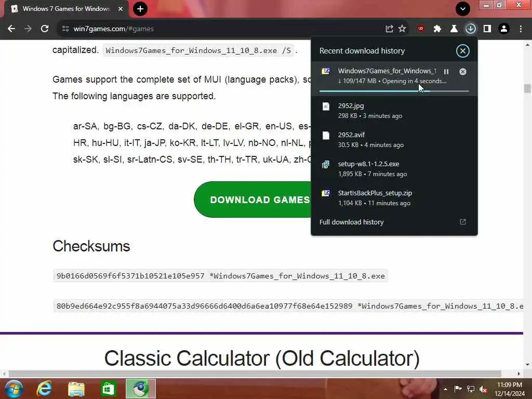Viewport: 532px width, 399px height.
Task: Click the Windows7Games archive file icon
Action: (326, 71)
